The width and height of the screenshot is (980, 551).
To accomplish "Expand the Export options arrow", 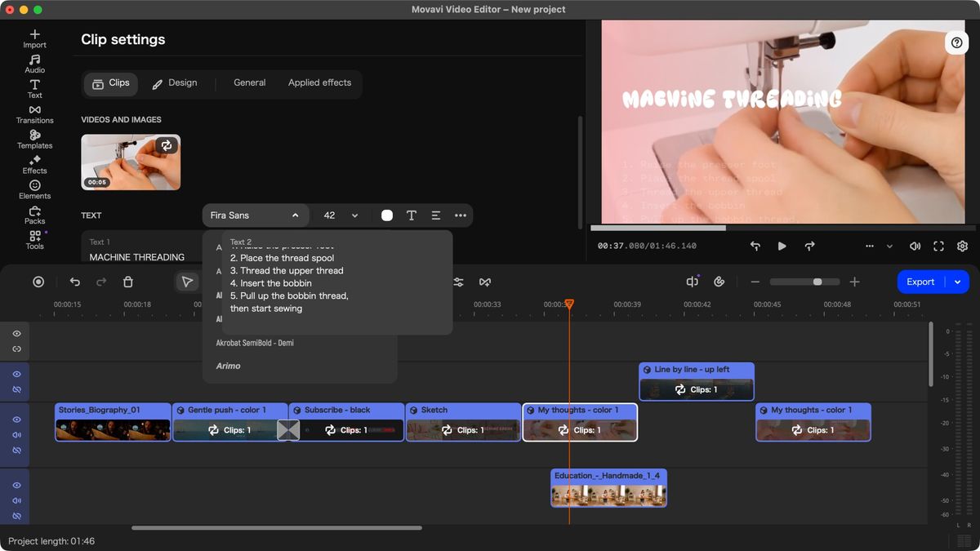I will pos(957,282).
